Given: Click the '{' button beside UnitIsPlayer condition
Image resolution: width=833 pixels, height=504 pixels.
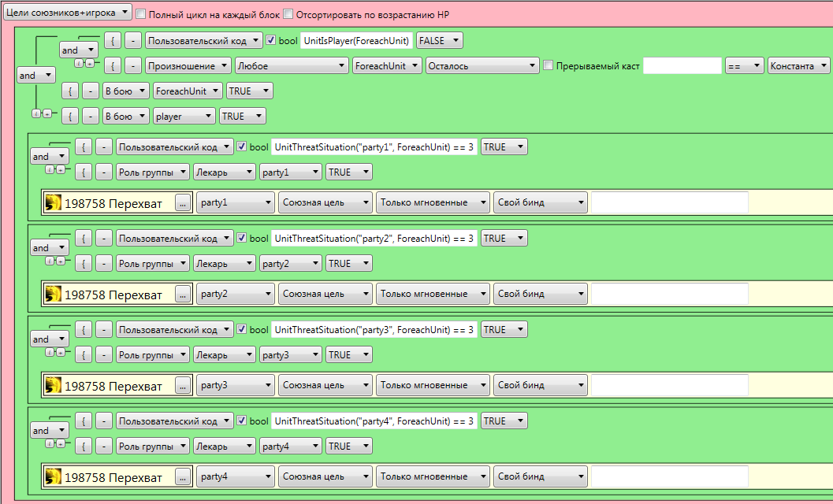Looking at the screenshot, I should click(113, 41).
